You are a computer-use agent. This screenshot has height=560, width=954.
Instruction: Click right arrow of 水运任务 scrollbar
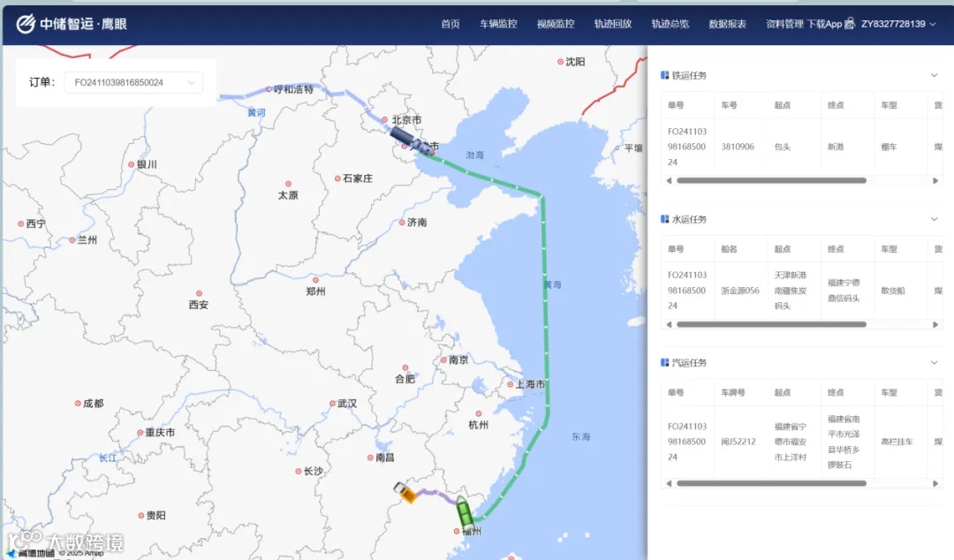tap(935, 324)
